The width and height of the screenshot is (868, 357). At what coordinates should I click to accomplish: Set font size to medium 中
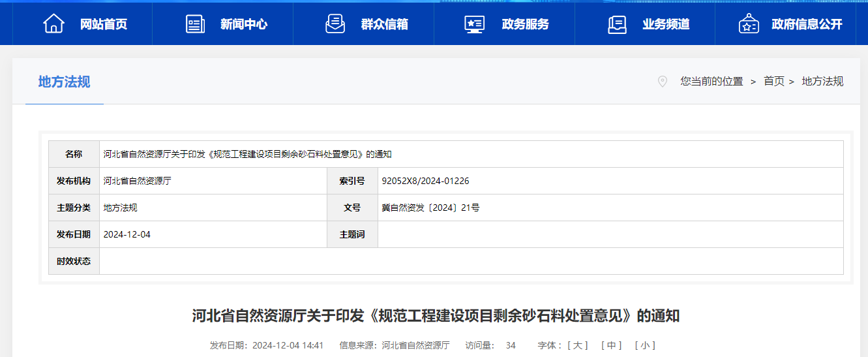click(611, 345)
